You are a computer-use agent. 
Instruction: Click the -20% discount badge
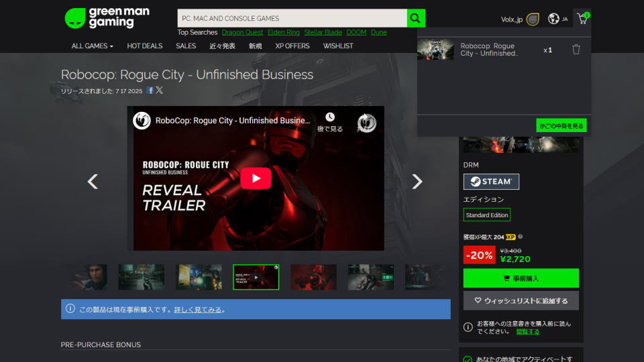point(479,255)
